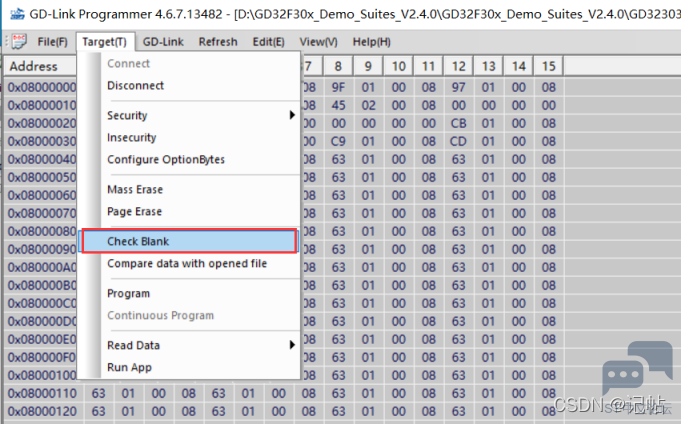The height and width of the screenshot is (424, 681).
Task: Click the Address column header
Action: (x=40, y=66)
